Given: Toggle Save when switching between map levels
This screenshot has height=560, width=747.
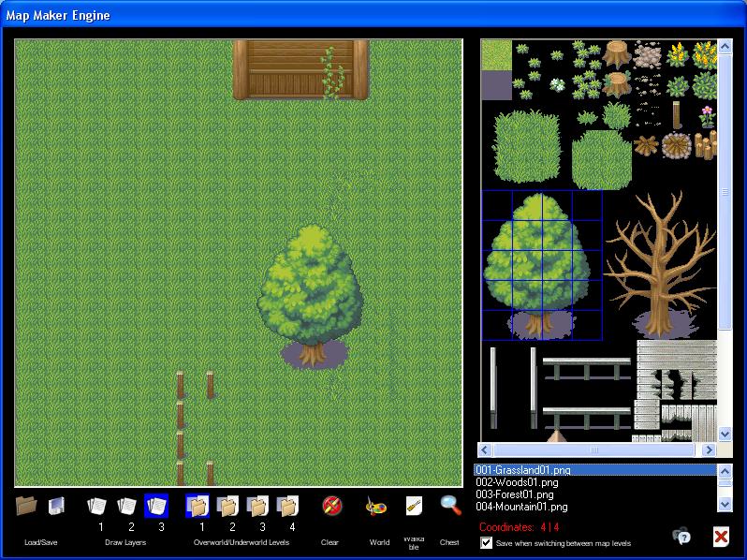Looking at the screenshot, I should click(487, 542).
